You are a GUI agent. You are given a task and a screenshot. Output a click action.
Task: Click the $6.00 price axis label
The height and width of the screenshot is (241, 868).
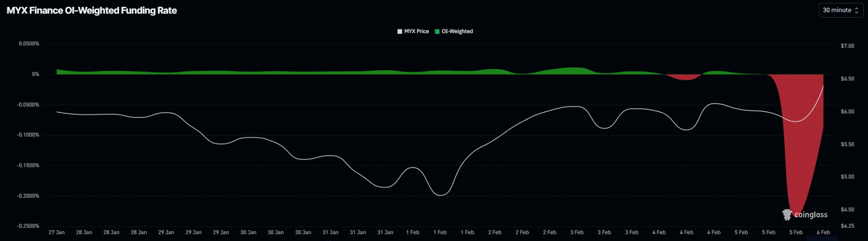tap(847, 111)
